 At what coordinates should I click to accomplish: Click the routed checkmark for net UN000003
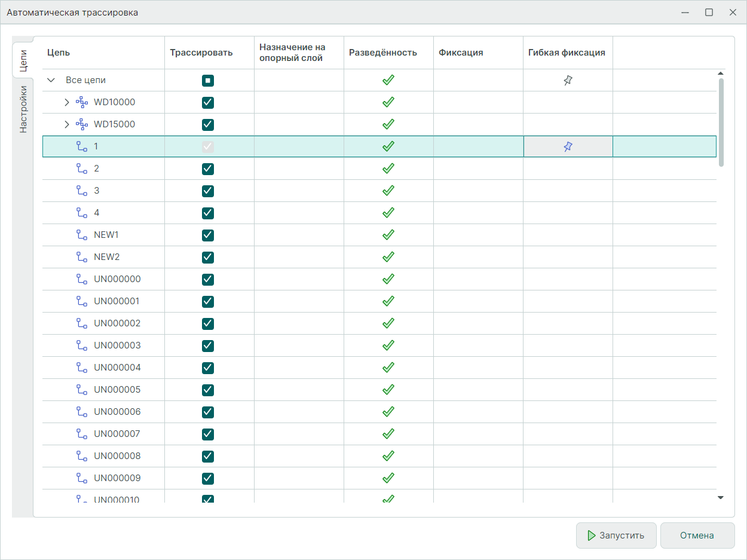388,345
